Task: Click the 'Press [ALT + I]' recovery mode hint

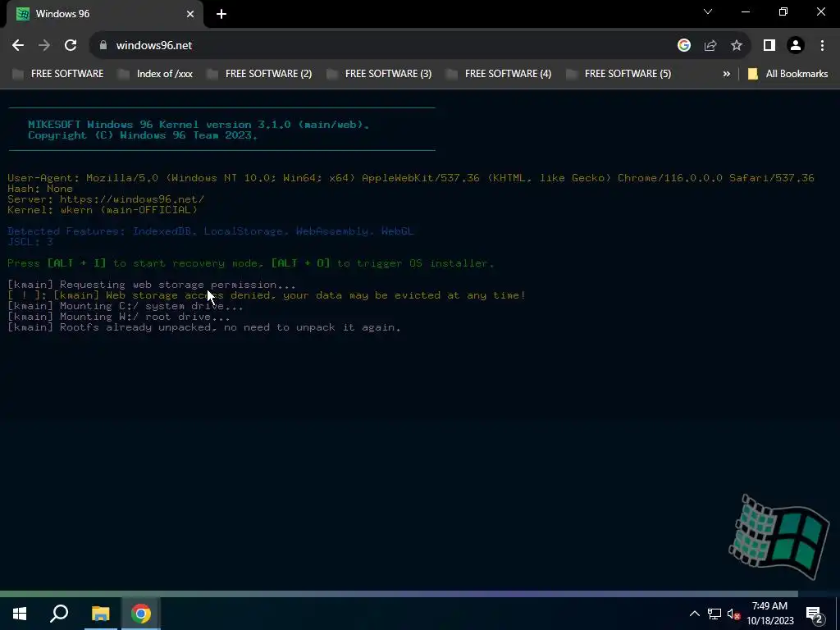Action: click(x=251, y=263)
